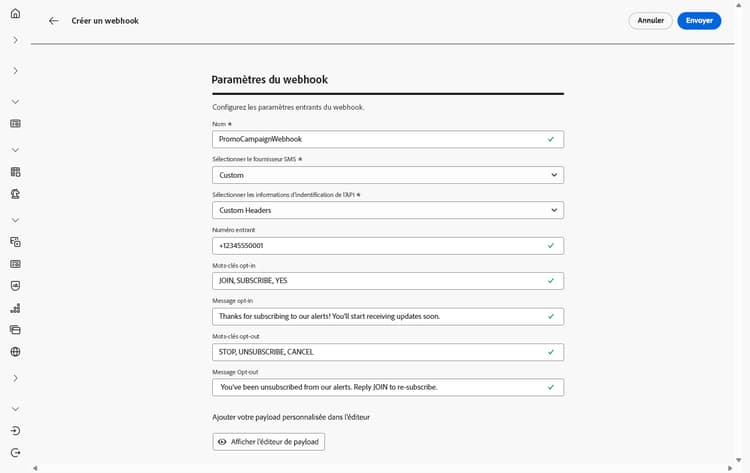Open the globe icon in sidebar
The height and width of the screenshot is (473, 750).
click(x=15, y=352)
